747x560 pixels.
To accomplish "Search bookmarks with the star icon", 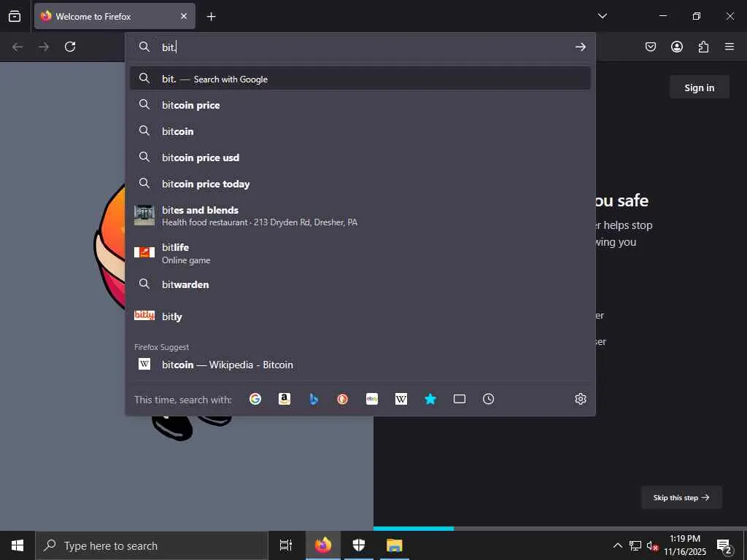I will [x=430, y=399].
